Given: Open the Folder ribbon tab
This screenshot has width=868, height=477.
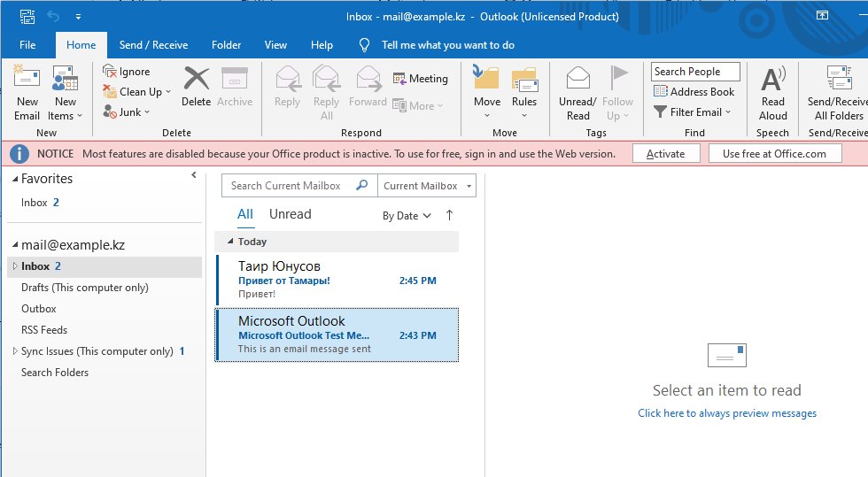Looking at the screenshot, I should (226, 45).
